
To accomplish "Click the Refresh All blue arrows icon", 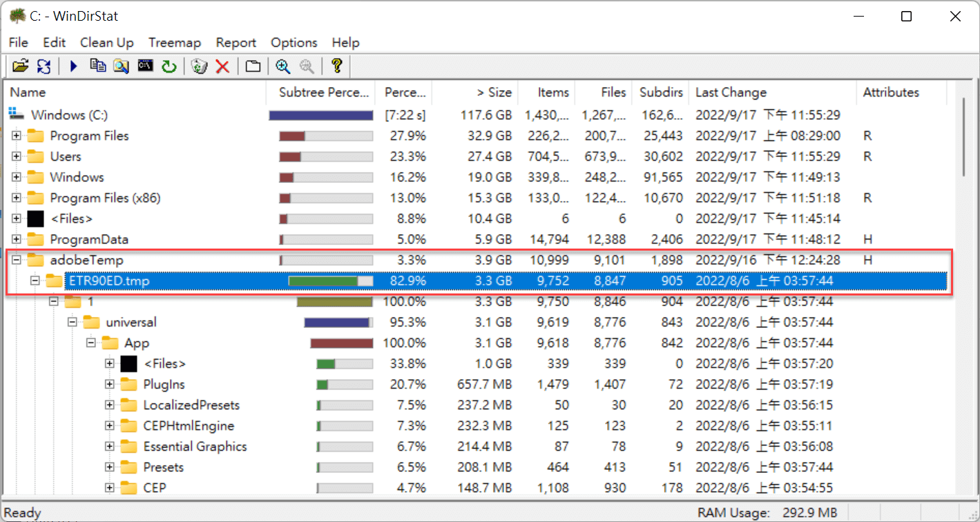I will (44, 66).
